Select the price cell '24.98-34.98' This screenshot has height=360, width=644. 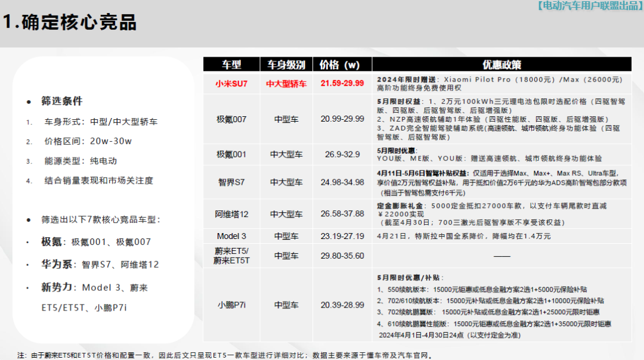pos(342,182)
